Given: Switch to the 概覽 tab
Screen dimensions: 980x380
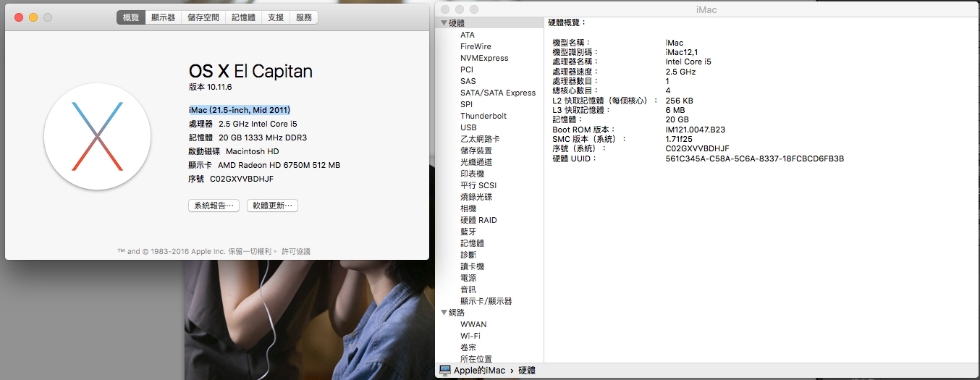Looking at the screenshot, I should 131,17.
